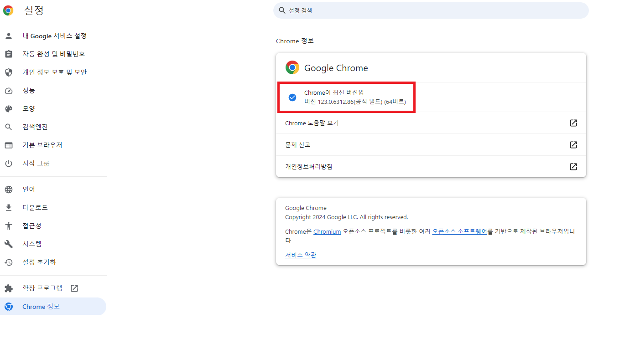This screenshot has width=630, height=364.
Task: Click the puzzle piece icon for 확장 프로그램
Action: click(9, 288)
